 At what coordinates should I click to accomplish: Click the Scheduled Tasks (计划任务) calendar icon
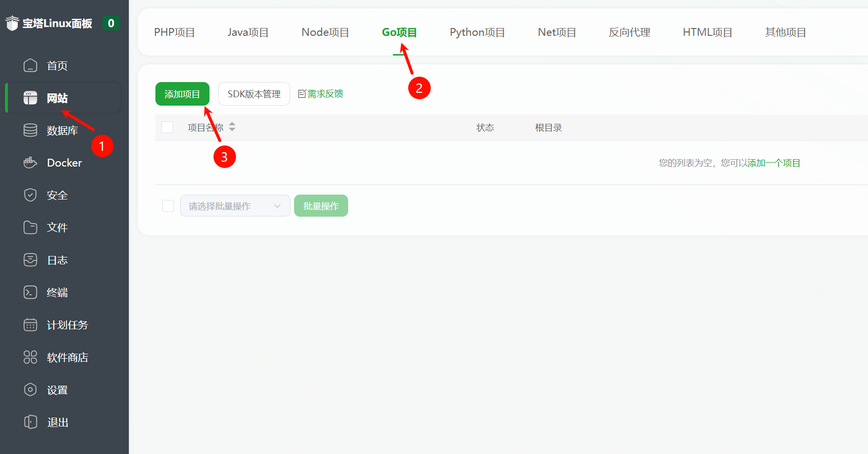(x=30, y=325)
